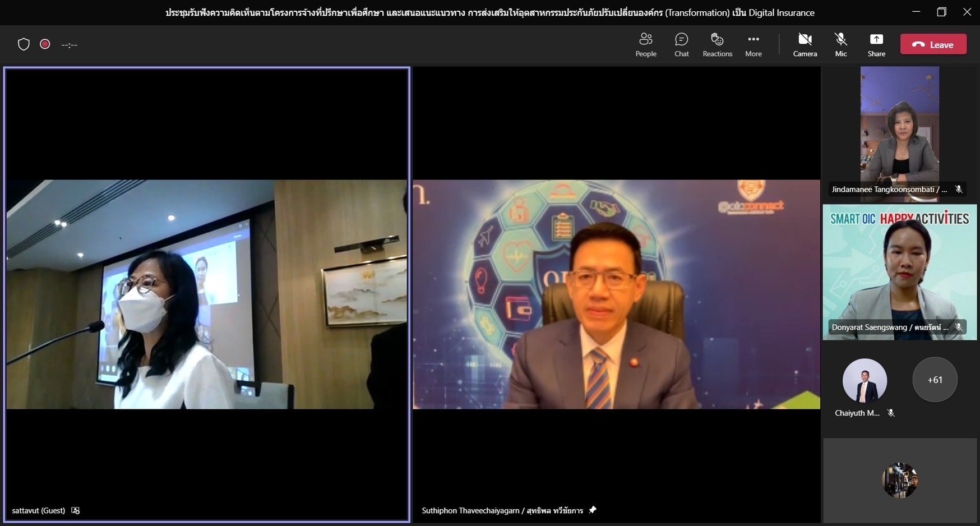Image resolution: width=980 pixels, height=526 pixels.
Task: Expand the +61 additional participants
Action: click(x=934, y=380)
